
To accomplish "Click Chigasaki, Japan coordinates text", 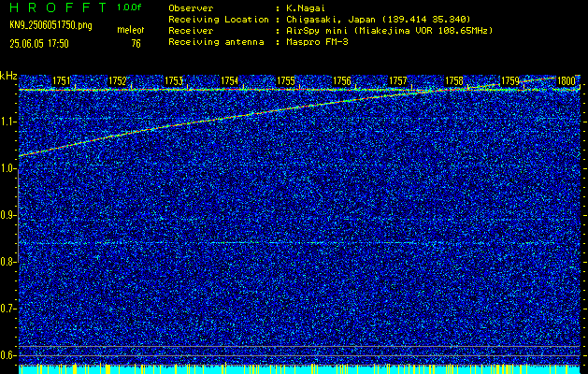I will tap(379, 19).
